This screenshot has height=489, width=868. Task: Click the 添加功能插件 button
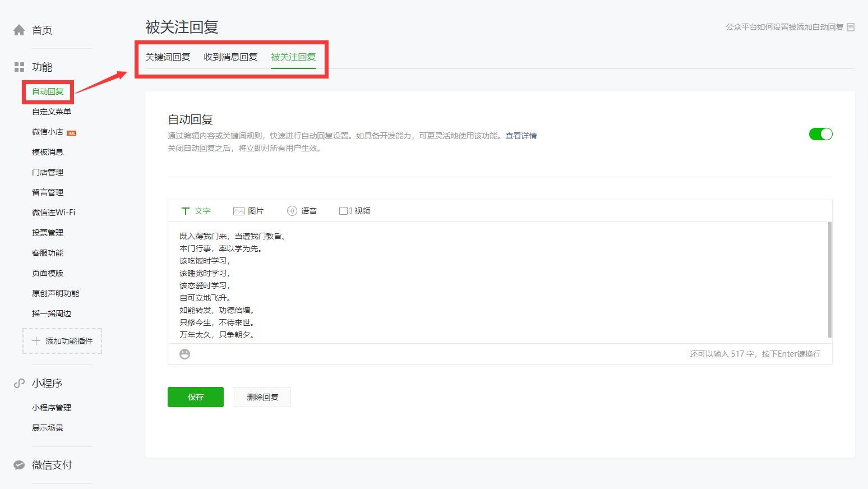coord(62,341)
